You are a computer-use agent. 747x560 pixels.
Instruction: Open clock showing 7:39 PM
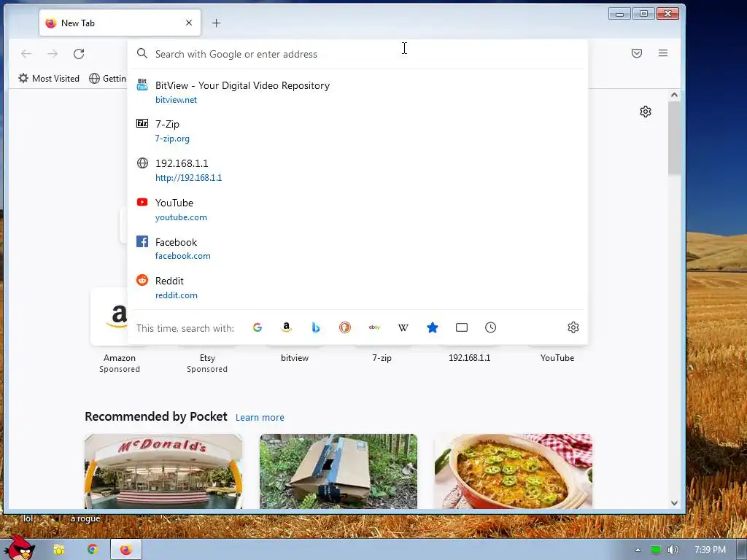(711, 550)
